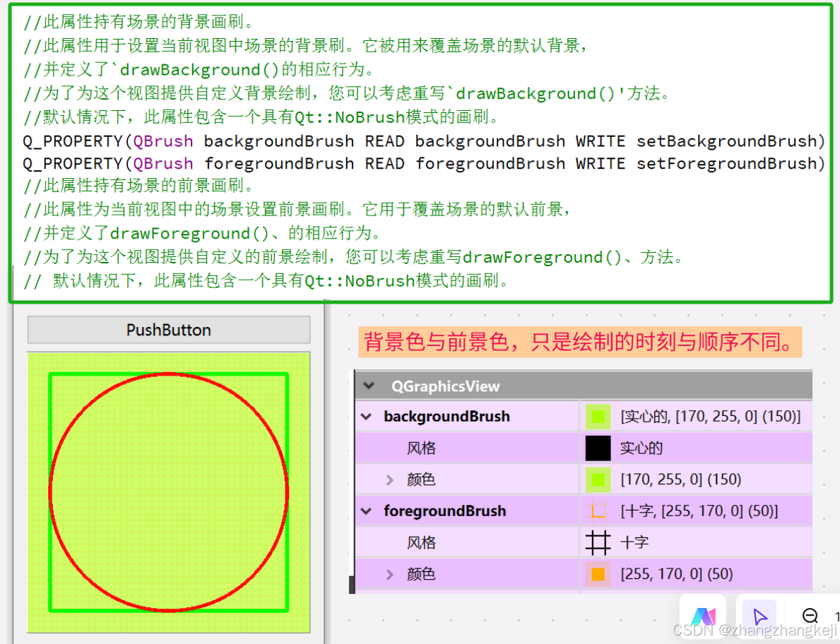Viewport: 840px width, 644px height.
Task: Click the cross hatch style icon
Action: click(x=598, y=543)
